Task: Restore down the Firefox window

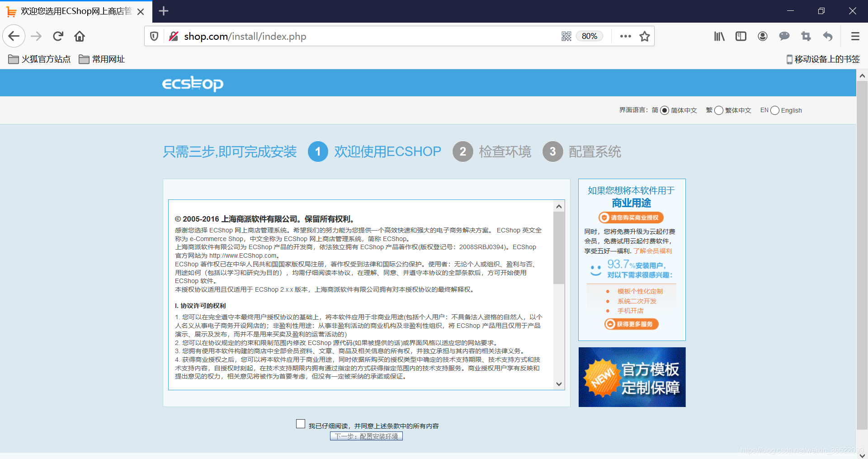Action: [x=821, y=11]
